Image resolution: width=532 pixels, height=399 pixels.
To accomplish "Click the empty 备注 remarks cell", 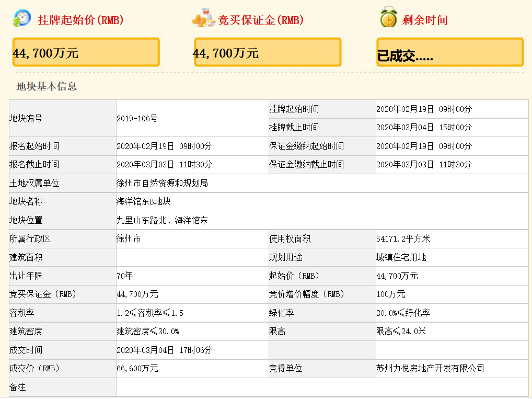I will click(x=322, y=387).
